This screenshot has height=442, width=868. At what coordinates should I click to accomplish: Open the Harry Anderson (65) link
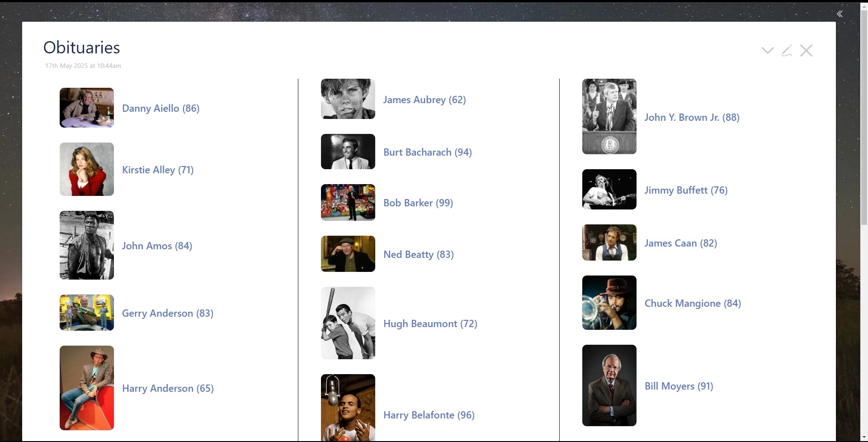pyautogui.click(x=168, y=388)
